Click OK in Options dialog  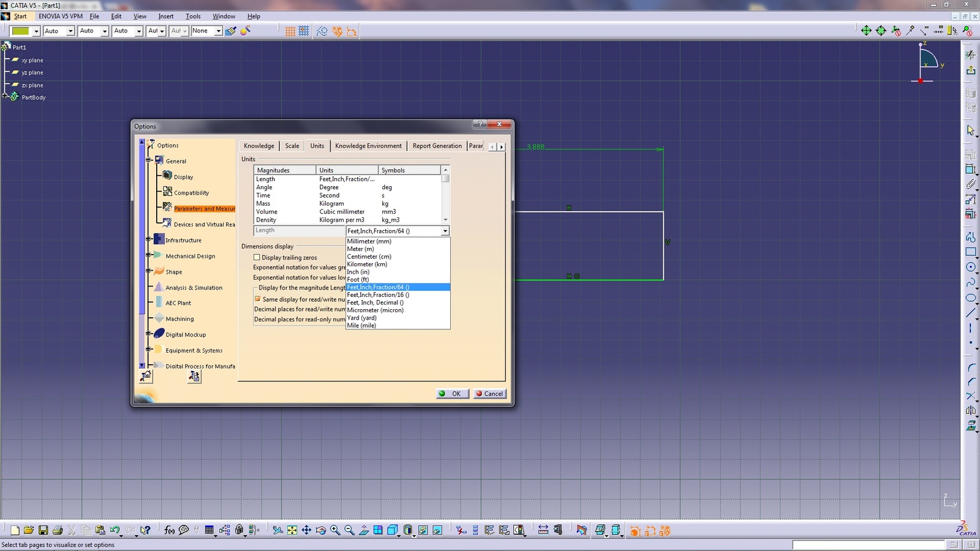(x=453, y=394)
